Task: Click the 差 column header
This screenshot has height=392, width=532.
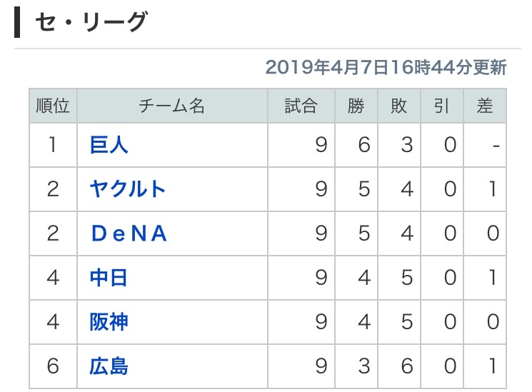Action: [485, 106]
